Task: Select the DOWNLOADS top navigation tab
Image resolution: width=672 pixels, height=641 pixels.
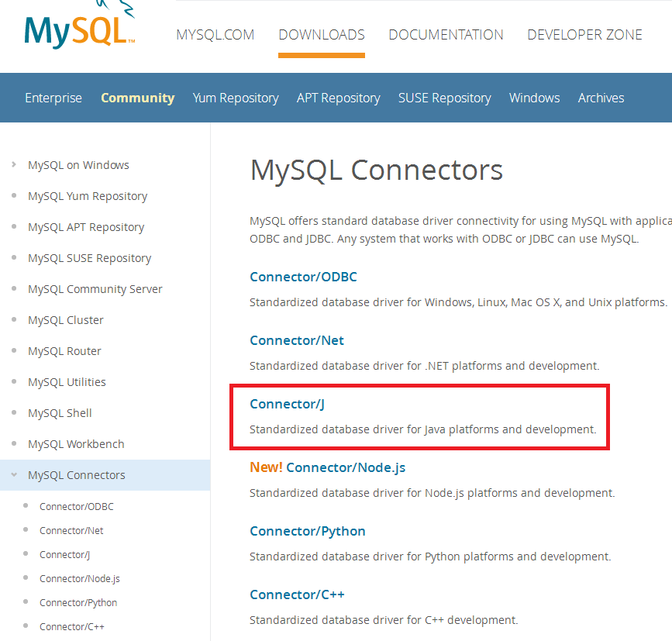Action: coord(322,35)
